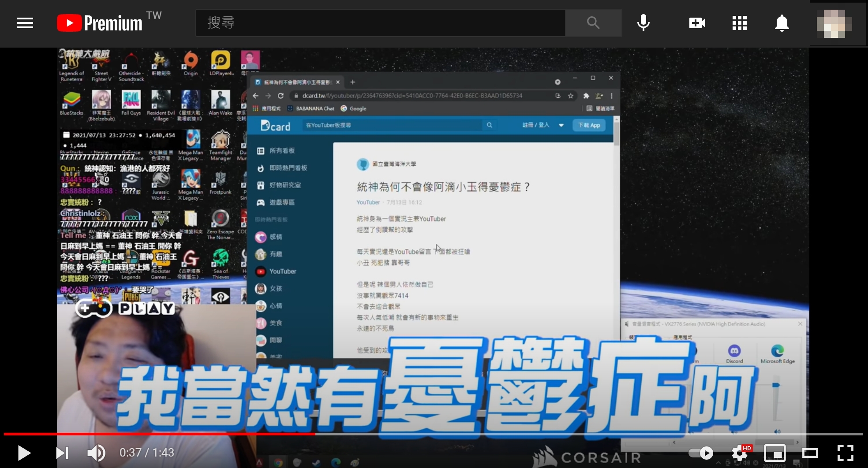Open the Teamfight Manager desktop shortcut
The width and height of the screenshot is (868, 468).
[x=221, y=145]
